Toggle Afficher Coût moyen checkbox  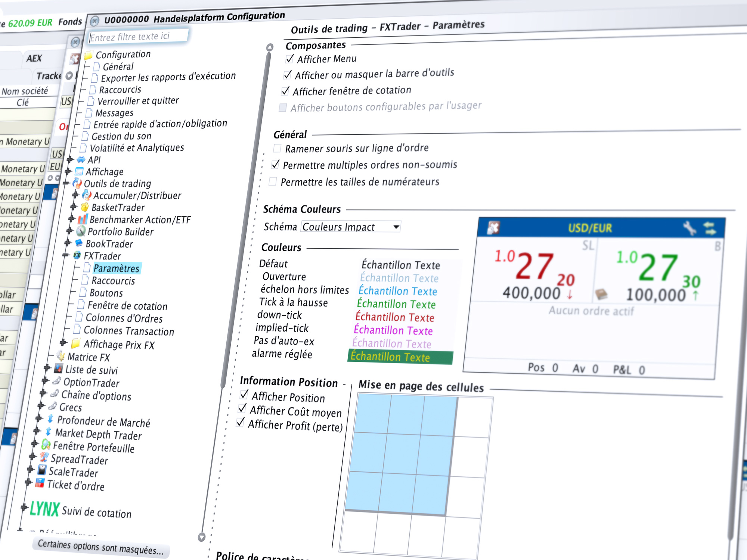pyautogui.click(x=242, y=408)
